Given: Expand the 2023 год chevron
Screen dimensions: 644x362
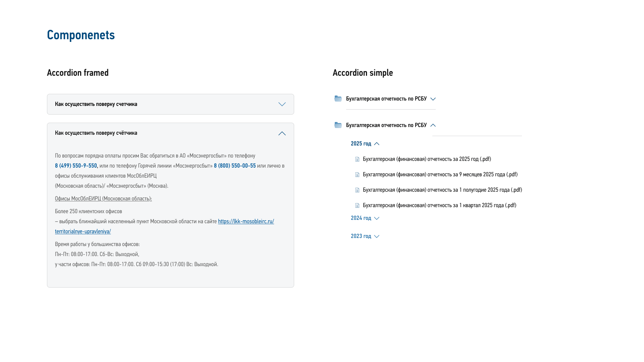Looking at the screenshot, I should 377,236.
